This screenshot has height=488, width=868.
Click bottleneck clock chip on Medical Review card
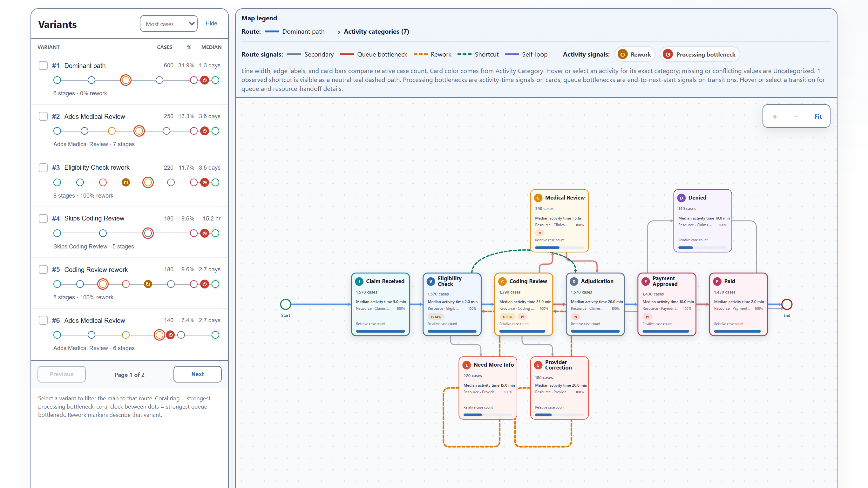click(540, 233)
